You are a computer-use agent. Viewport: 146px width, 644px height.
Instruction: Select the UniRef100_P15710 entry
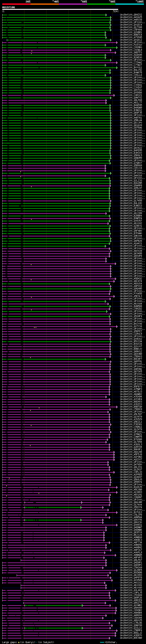131,45
